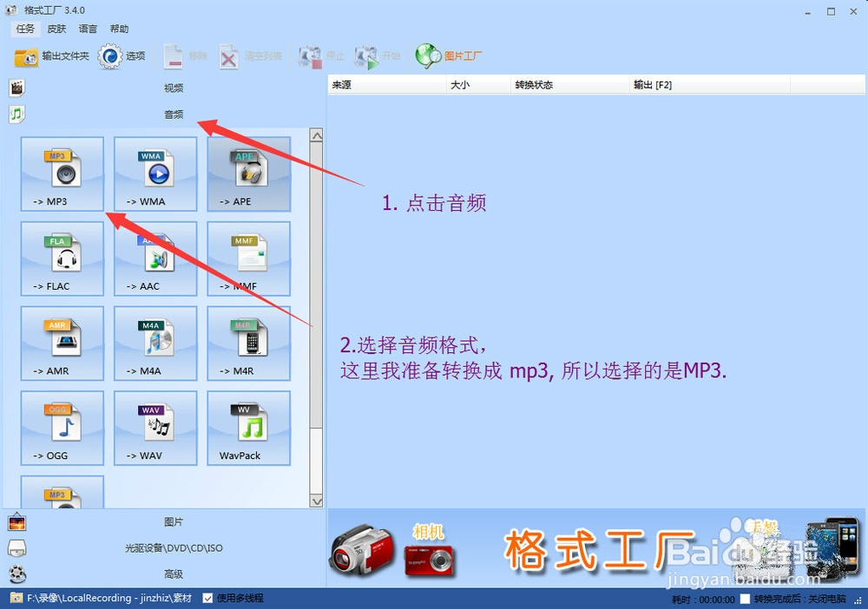Select the MP3 output format
Image resolution: width=868 pixels, height=609 pixels.
(x=62, y=174)
